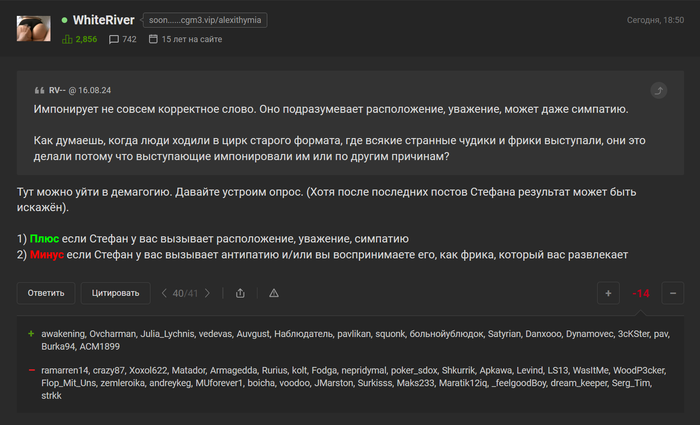700x425 pixels.
Task: Open voter Satyrian's profile
Action: click(504, 334)
